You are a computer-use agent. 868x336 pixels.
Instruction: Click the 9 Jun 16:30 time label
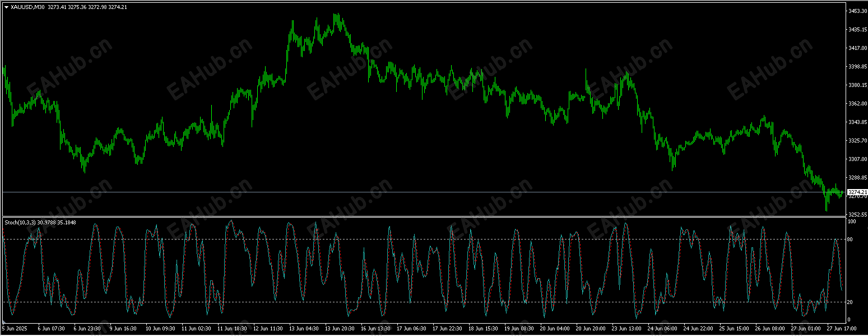[x=123, y=329]
